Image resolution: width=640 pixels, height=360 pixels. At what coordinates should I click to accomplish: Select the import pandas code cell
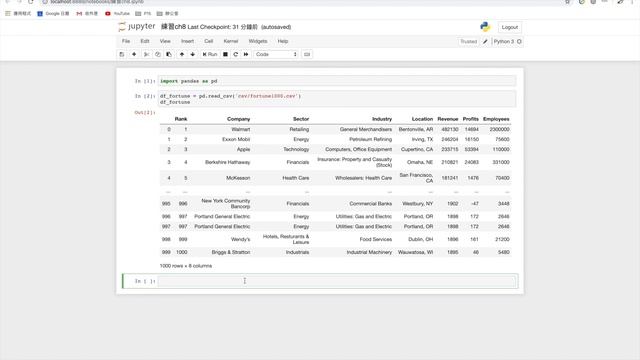337,81
